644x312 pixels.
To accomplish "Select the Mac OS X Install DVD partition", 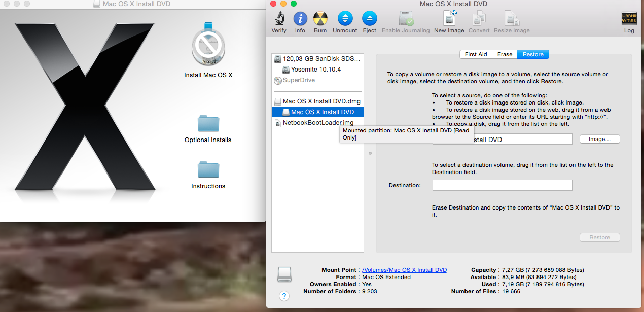I will click(x=317, y=112).
